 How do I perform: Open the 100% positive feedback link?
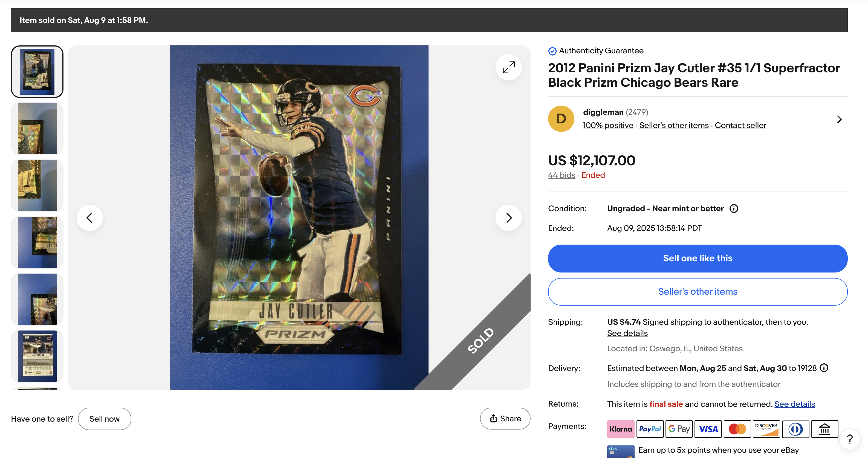point(608,125)
